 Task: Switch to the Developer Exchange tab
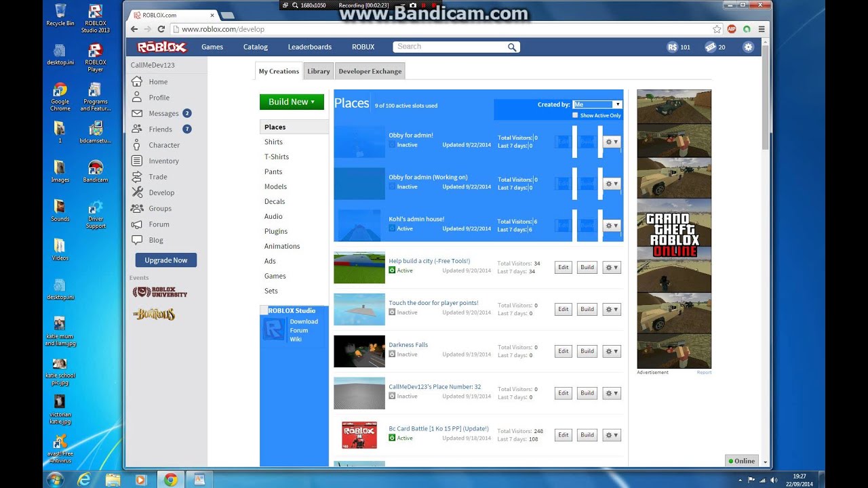click(370, 71)
